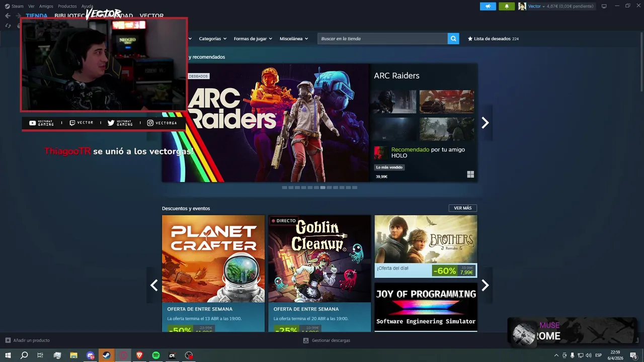The image size is (644, 362).
Task: Open the top-right ARC Raiders screenshot
Action: [x=447, y=102]
